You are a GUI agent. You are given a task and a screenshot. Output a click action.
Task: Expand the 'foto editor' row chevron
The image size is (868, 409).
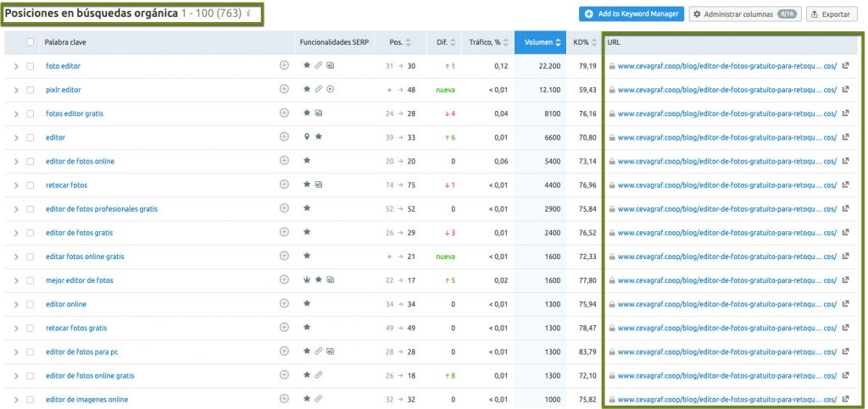[x=16, y=66]
